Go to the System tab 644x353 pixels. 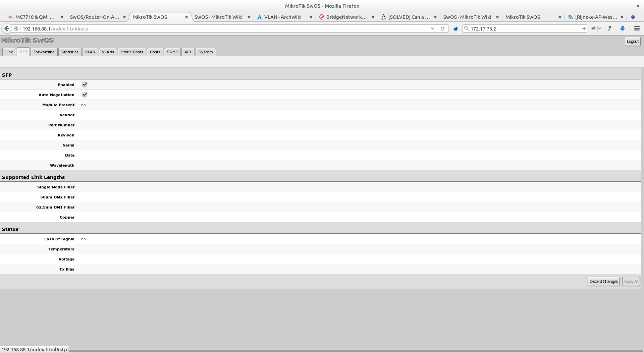coord(205,52)
